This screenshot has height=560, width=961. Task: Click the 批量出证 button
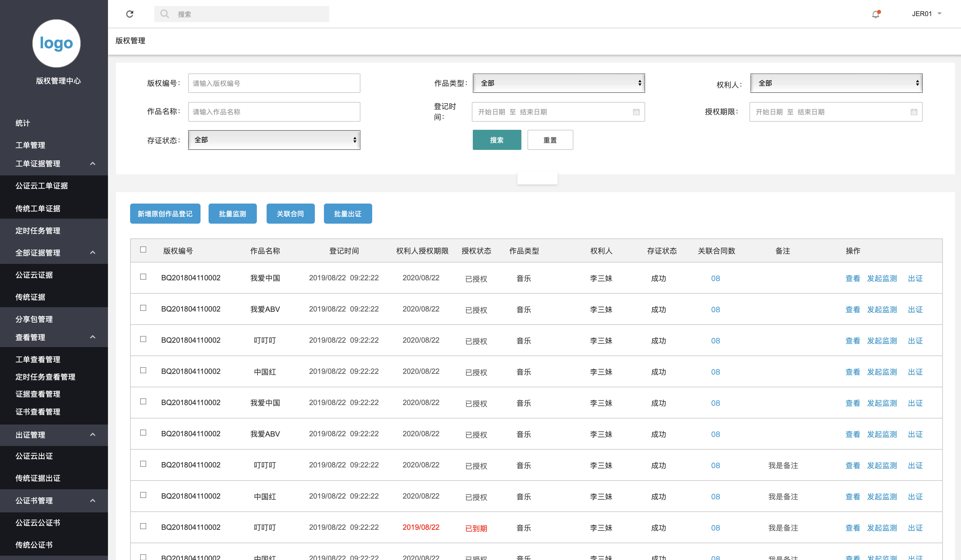pos(348,214)
